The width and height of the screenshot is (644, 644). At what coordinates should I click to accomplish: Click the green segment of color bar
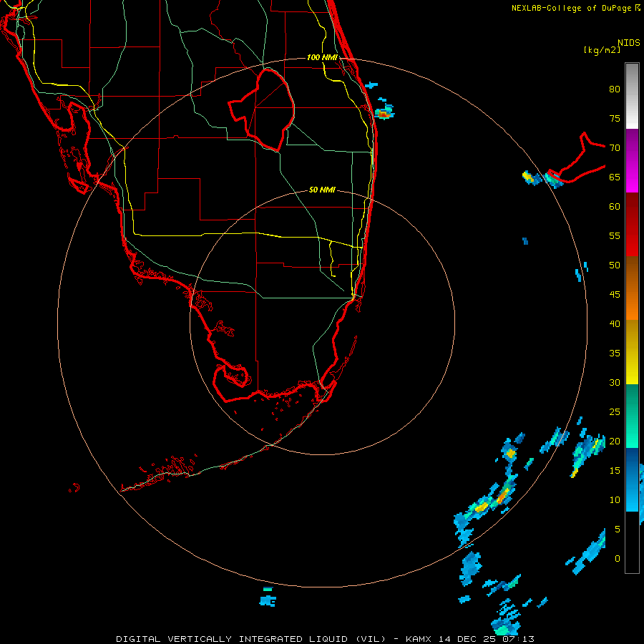point(632,416)
